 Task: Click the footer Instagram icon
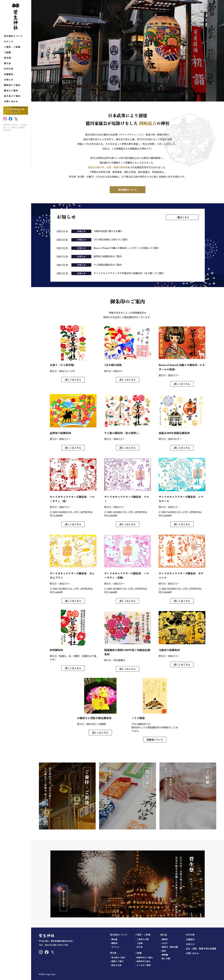[41, 952]
